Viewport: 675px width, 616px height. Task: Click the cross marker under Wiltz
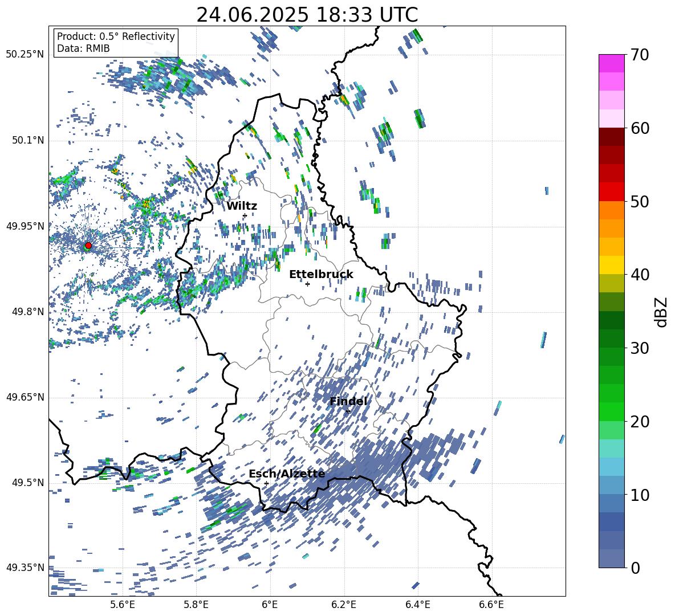tap(245, 215)
